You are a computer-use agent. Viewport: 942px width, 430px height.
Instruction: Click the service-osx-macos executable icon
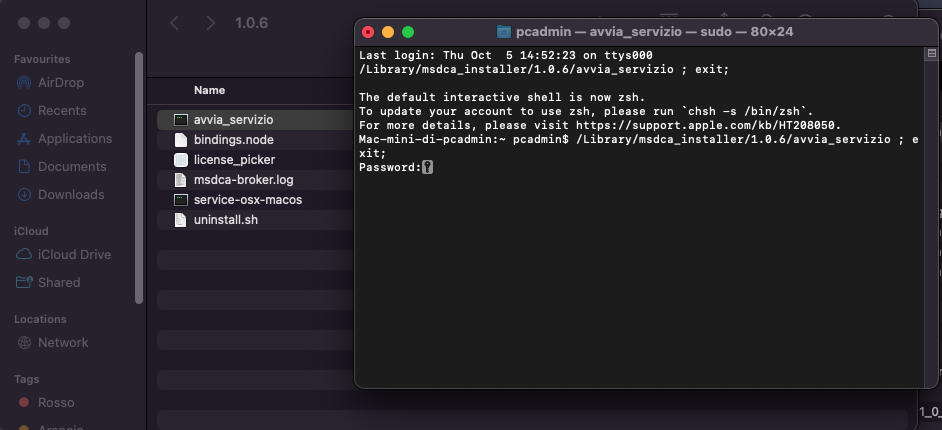(181, 200)
